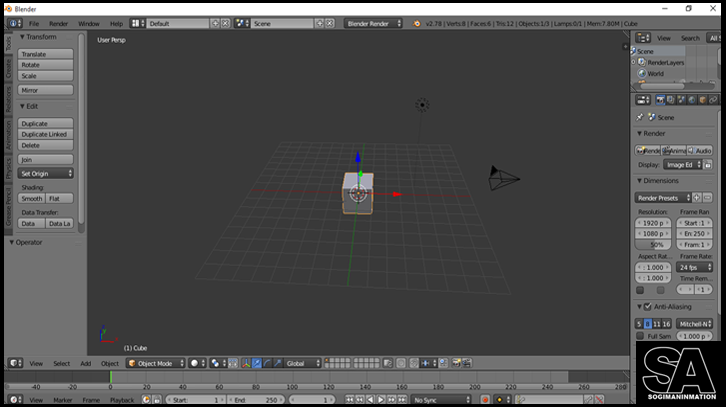Screen dimensions: 726x407
Task: Open the Object Mode dropdown
Action: [x=156, y=363]
